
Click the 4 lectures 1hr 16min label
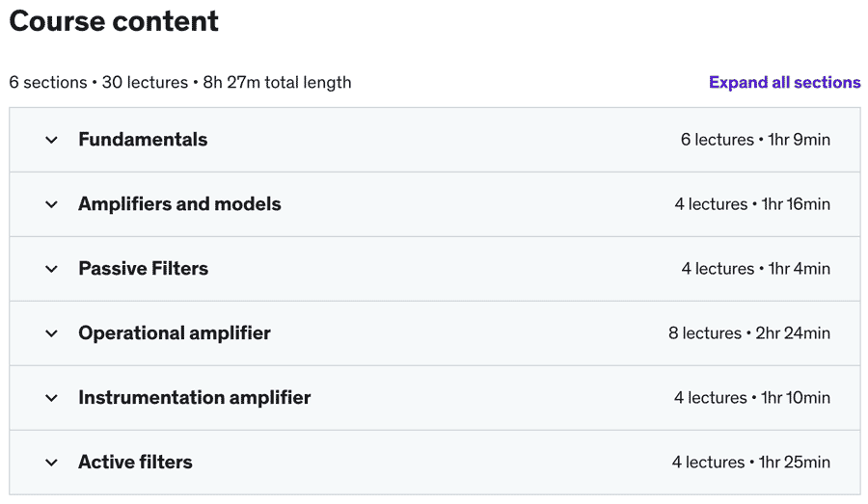(x=752, y=204)
